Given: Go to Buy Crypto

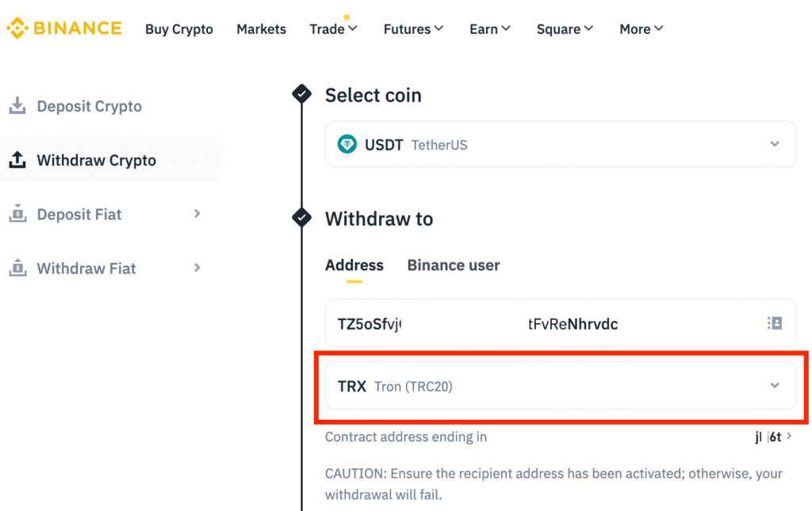Looking at the screenshot, I should (x=179, y=29).
